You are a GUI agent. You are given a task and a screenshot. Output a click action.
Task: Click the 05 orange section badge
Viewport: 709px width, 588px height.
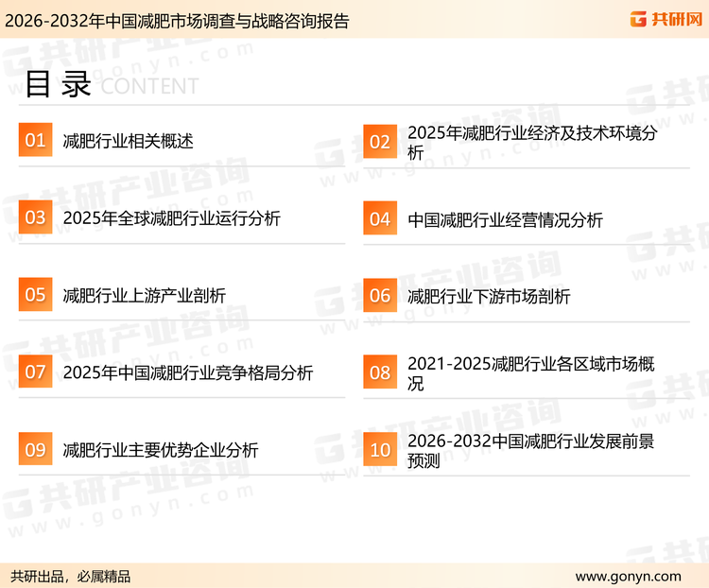(35, 295)
